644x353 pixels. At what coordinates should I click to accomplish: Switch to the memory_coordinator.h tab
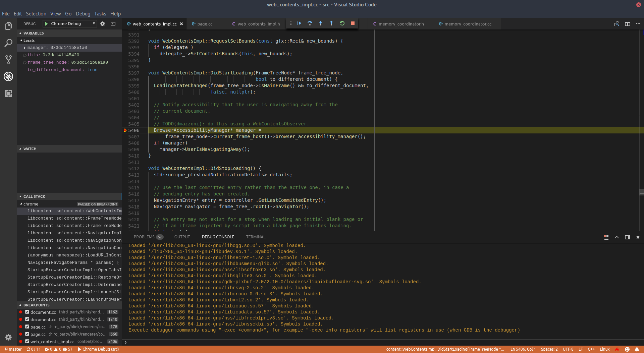[x=401, y=24]
